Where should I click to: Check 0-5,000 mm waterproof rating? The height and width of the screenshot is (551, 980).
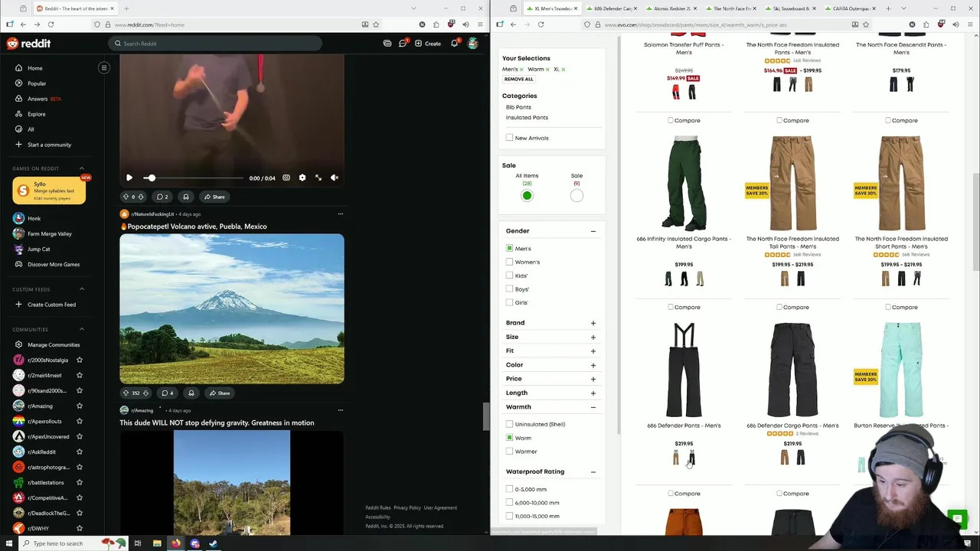[509, 489]
